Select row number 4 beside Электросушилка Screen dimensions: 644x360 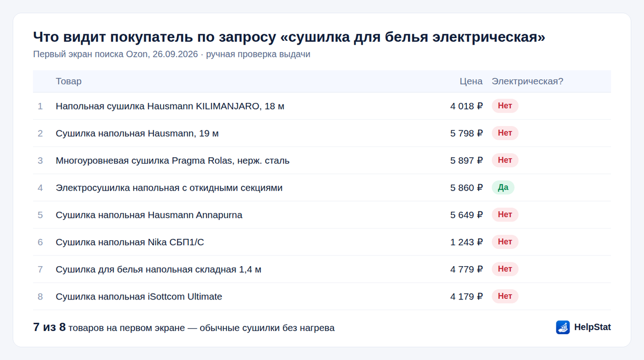coord(40,188)
